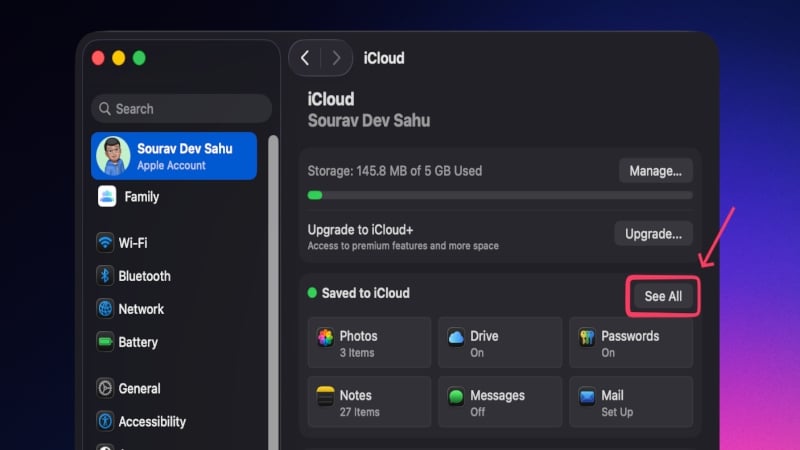Click the iCloud storage usage bar
The height and width of the screenshot is (450, 800).
pyautogui.click(x=500, y=195)
